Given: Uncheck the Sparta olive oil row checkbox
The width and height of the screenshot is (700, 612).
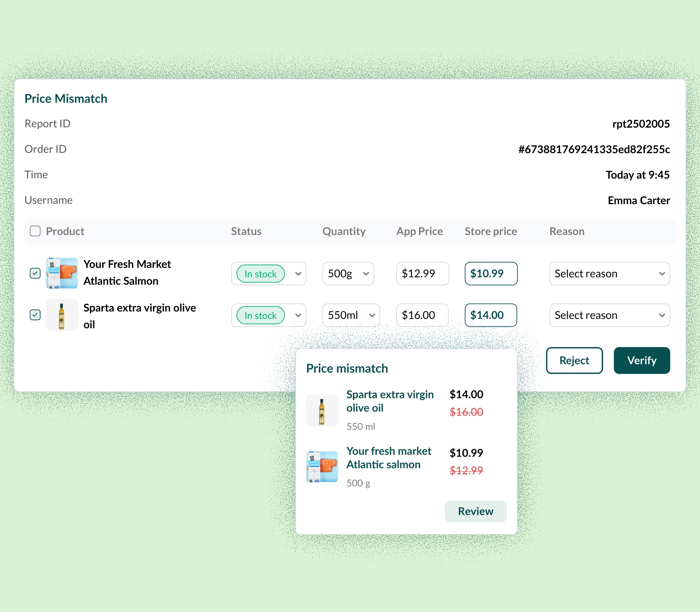Looking at the screenshot, I should tap(35, 315).
